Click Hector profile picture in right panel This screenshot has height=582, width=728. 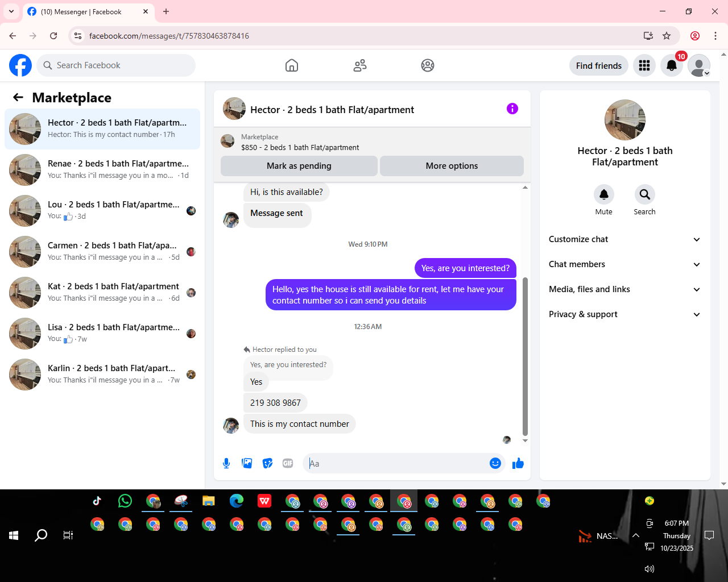(625, 120)
